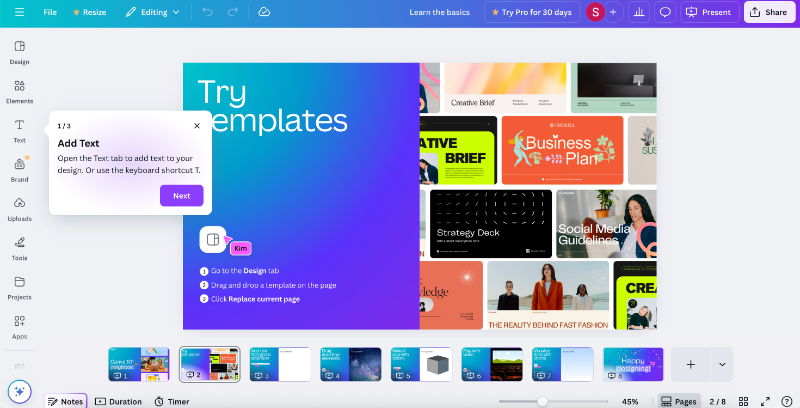Add collaborators with the plus icon

[x=613, y=12]
